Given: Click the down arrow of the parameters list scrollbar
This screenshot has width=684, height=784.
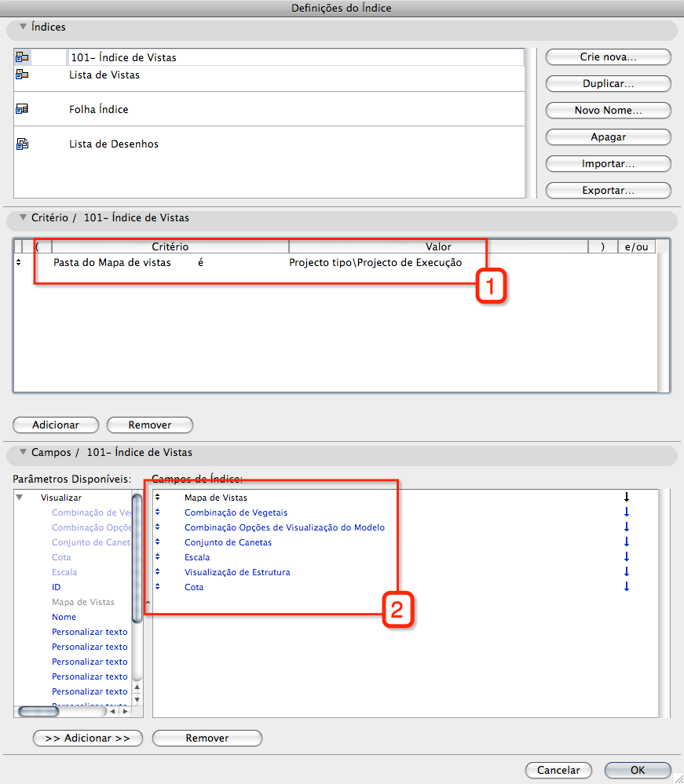Looking at the screenshot, I should tap(137, 700).
